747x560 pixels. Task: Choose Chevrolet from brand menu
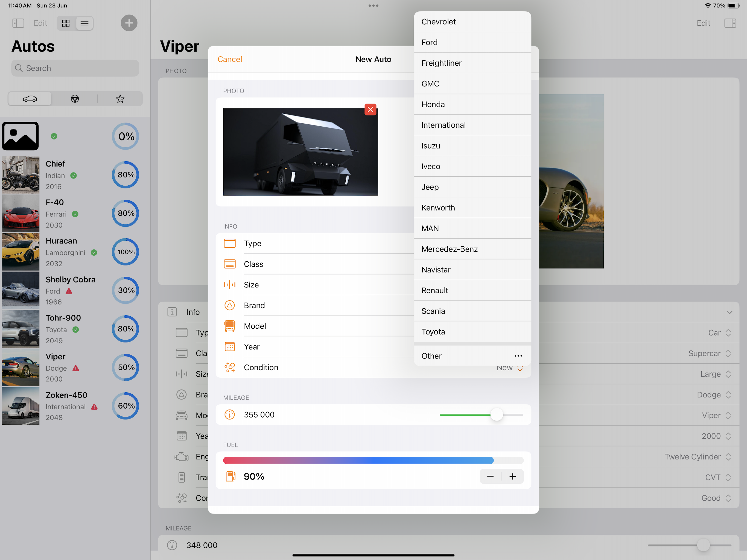472,22
